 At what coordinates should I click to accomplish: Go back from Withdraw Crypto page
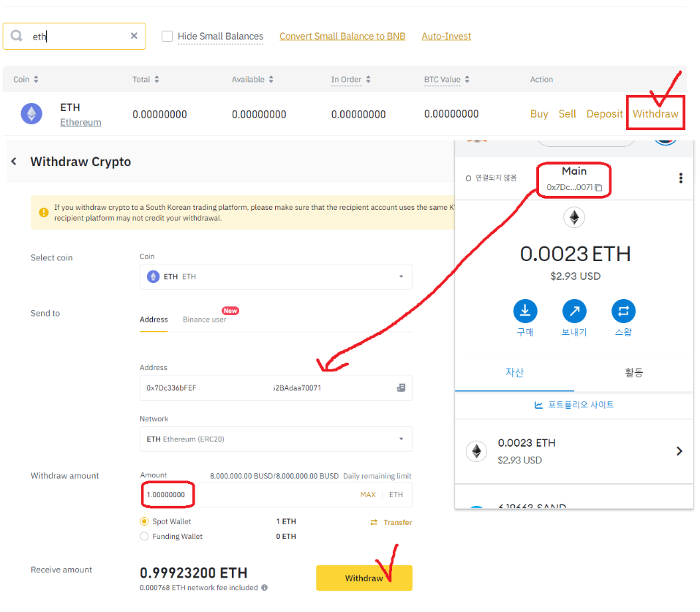click(x=14, y=161)
